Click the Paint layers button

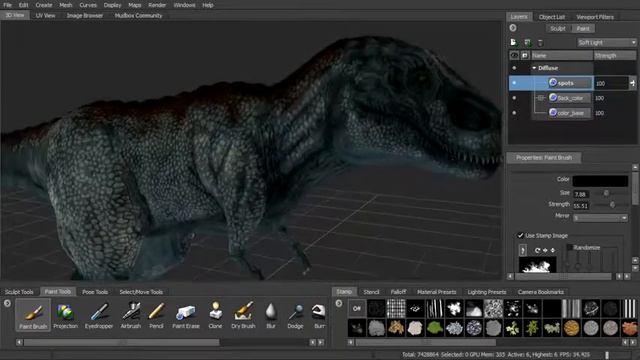click(583, 29)
